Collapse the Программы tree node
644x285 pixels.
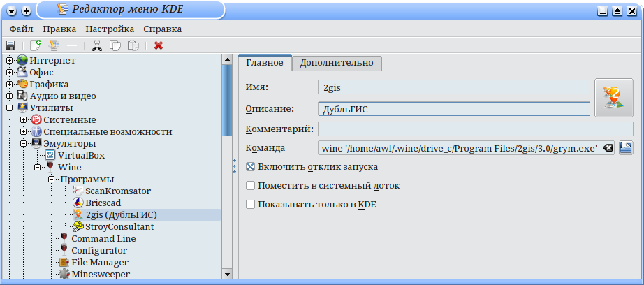coord(52,179)
